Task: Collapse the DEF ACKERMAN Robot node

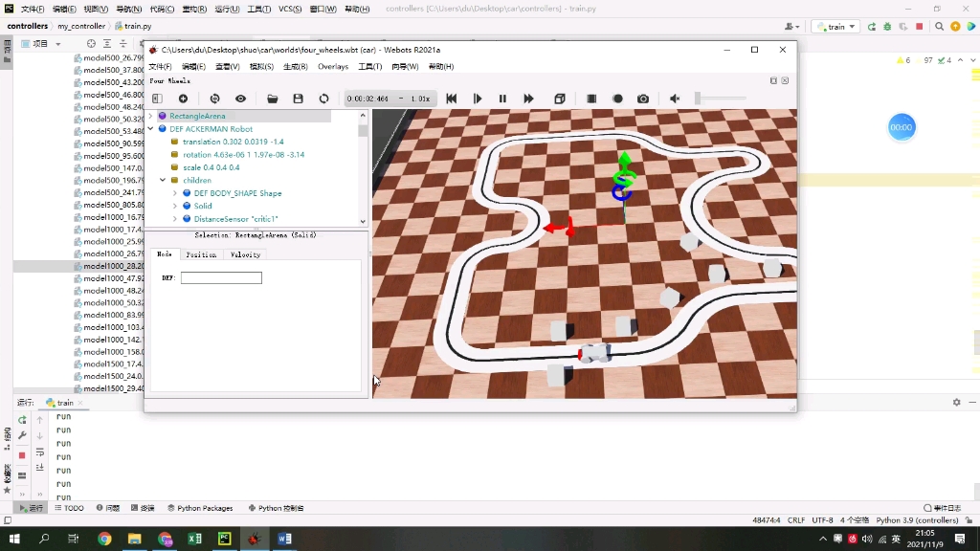Action: (150, 129)
